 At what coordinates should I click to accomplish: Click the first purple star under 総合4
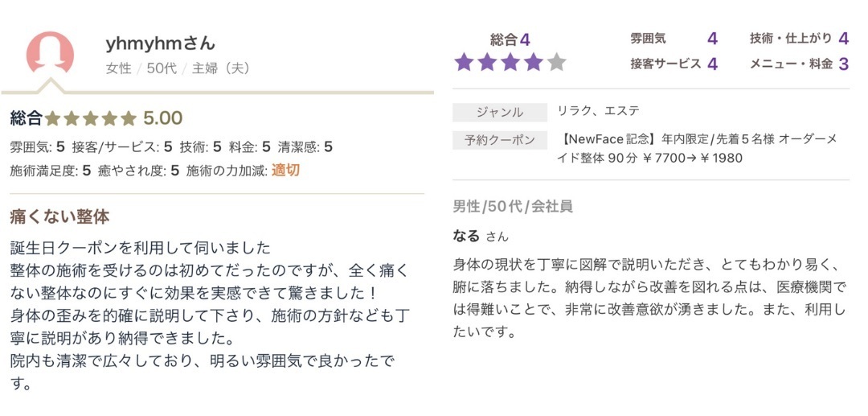464,62
